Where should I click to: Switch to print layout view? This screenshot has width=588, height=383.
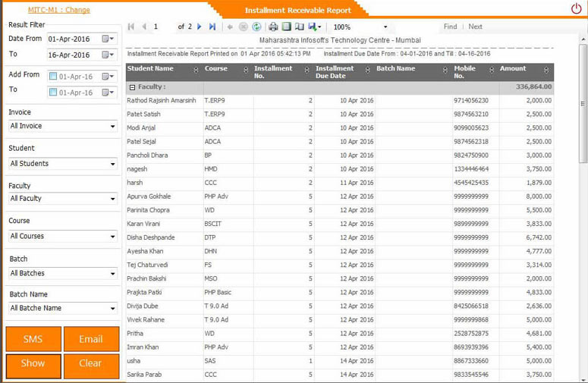pos(287,27)
